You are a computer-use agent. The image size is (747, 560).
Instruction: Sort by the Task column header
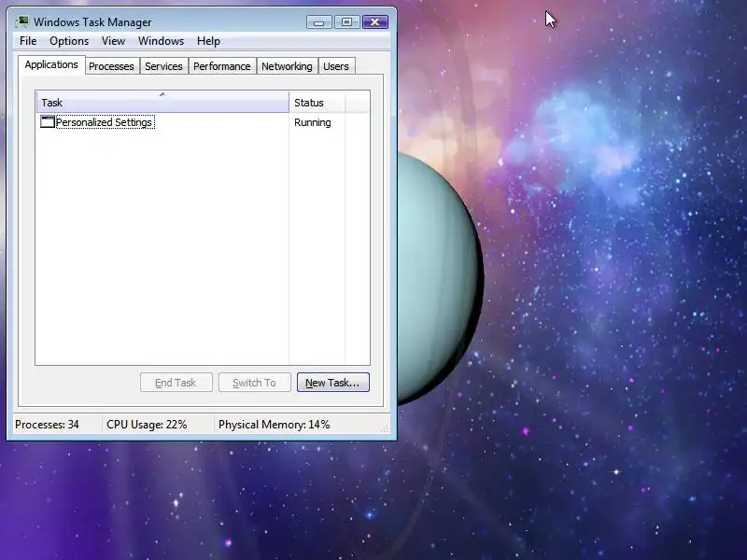coord(162,103)
